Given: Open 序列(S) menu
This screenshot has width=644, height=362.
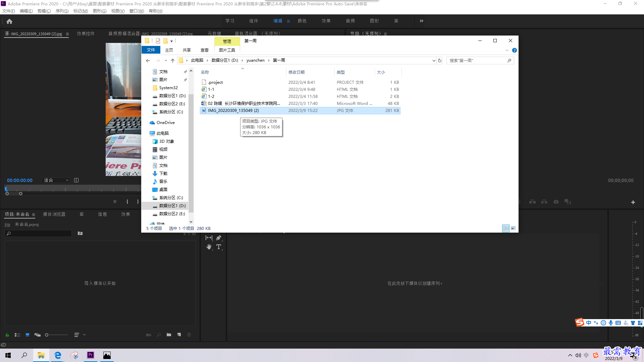Looking at the screenshot, I should (x=62, y=11).
